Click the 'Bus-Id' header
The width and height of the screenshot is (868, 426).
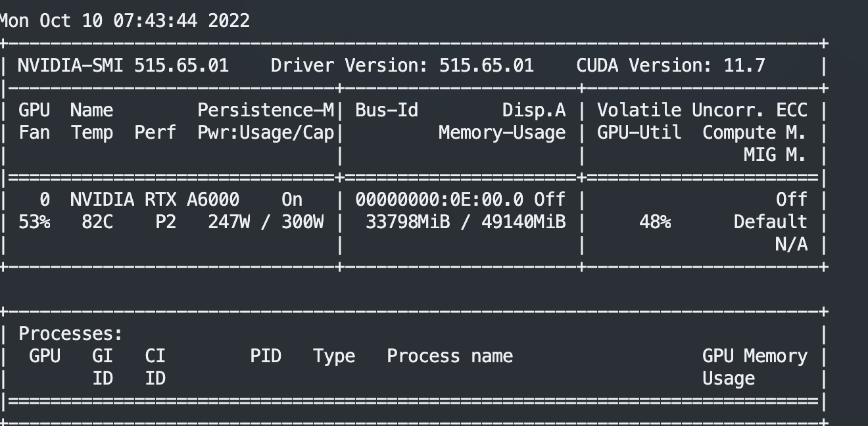coord(387,110)
